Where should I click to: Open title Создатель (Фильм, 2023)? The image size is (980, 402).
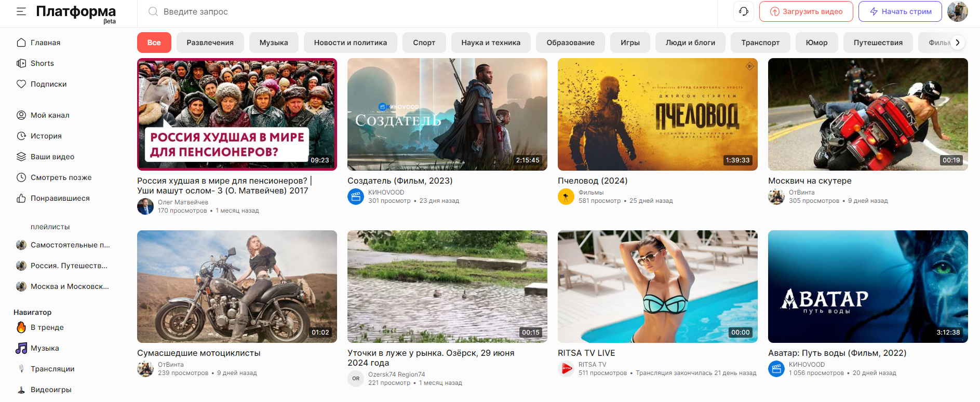coord(400,181)
